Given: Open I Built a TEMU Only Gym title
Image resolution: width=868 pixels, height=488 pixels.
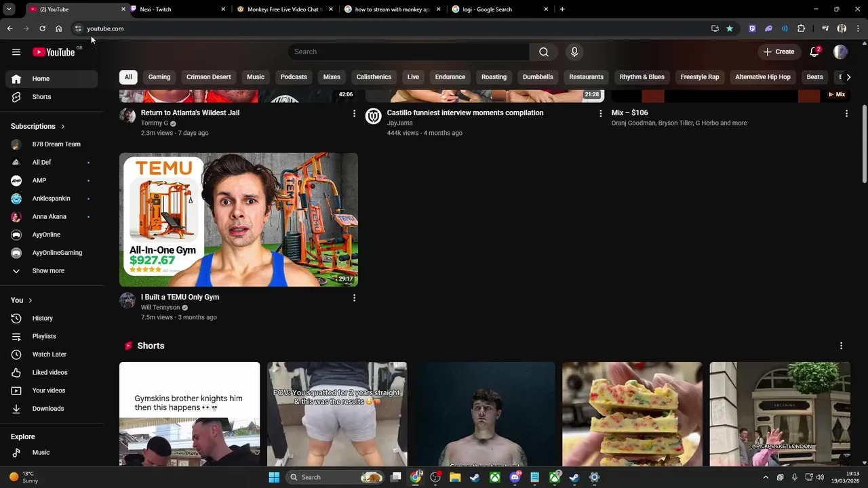Looking at the screenshot, I should (x=180, y=298).
